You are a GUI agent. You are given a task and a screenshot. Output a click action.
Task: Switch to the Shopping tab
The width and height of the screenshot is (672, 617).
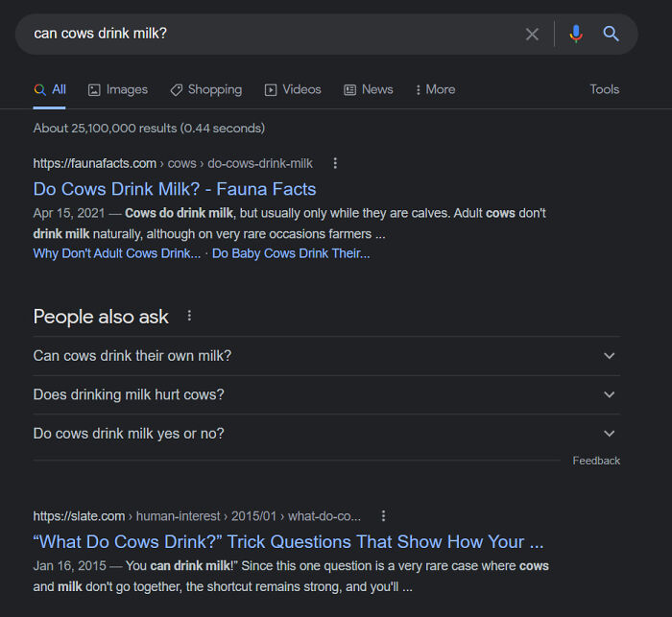click(205, 89)
